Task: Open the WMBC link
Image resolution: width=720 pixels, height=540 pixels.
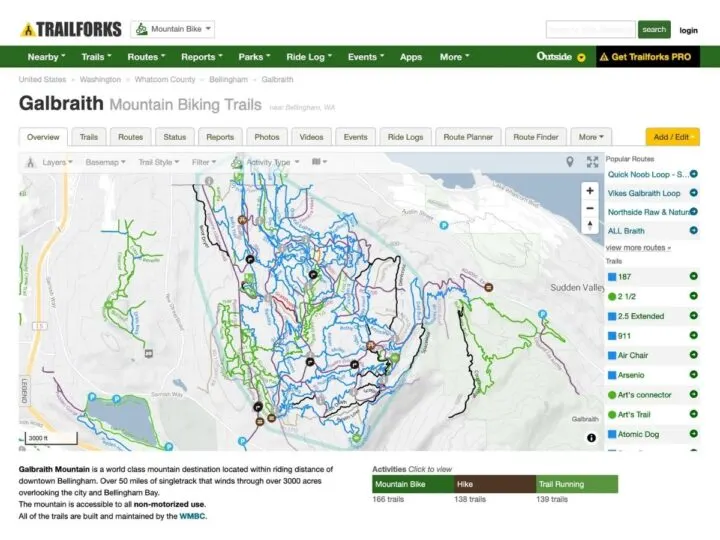Action: (x=192, y=516)
